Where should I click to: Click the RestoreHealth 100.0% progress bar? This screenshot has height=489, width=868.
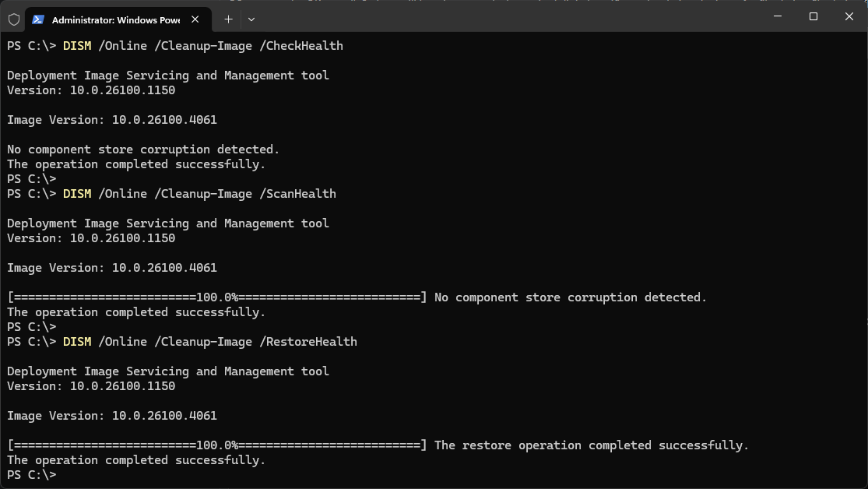coord(216,445)
